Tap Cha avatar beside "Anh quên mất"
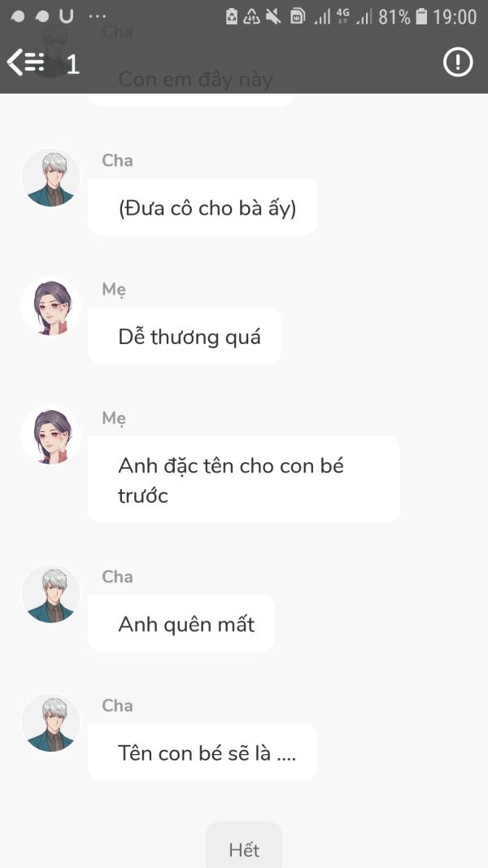 pos(50,595)
